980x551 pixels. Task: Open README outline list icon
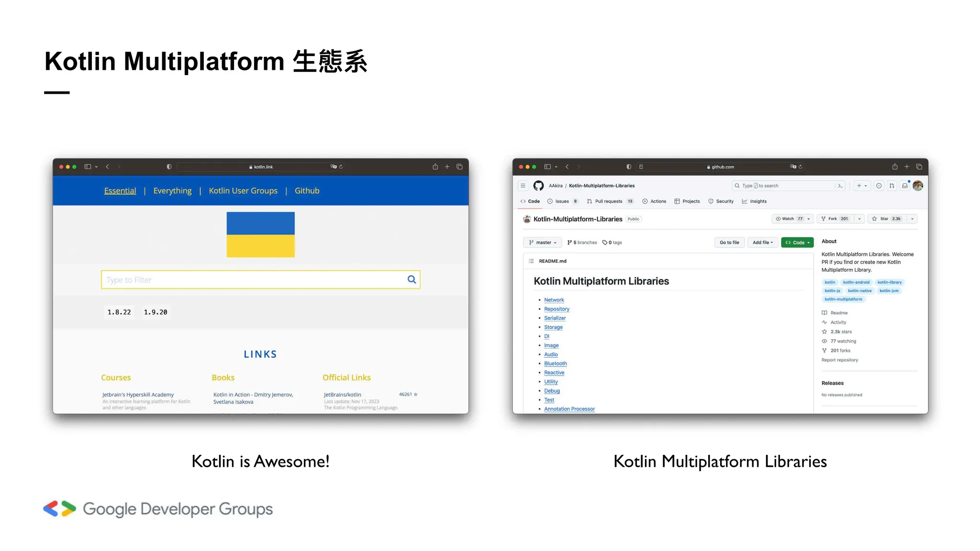click(x=531, y=261)
